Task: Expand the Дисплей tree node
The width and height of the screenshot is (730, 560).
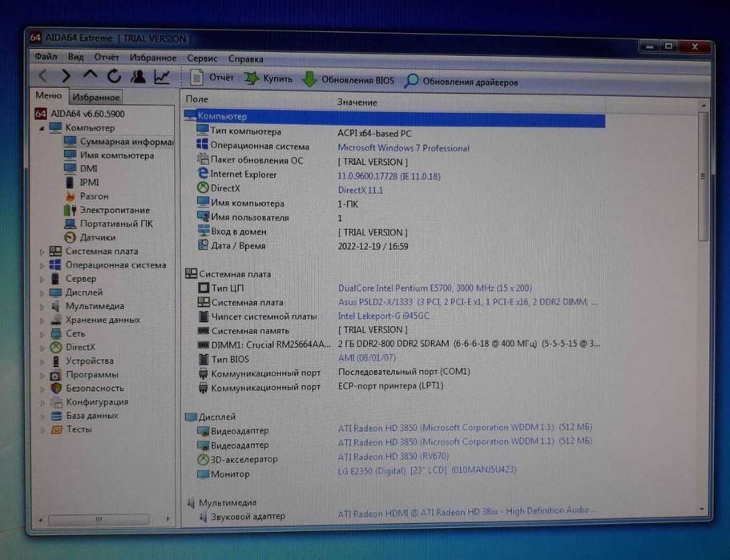Action: click(42, 292)
